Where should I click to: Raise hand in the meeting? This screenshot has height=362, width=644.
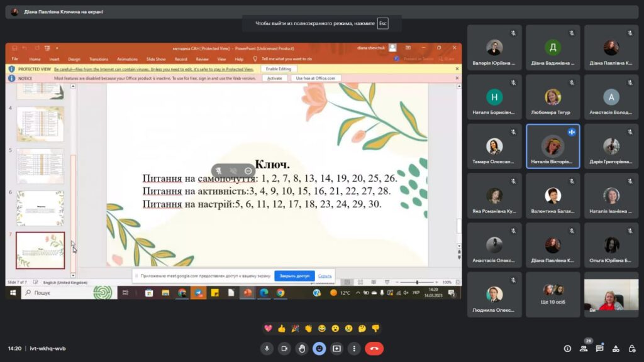[x=302, y=348]
